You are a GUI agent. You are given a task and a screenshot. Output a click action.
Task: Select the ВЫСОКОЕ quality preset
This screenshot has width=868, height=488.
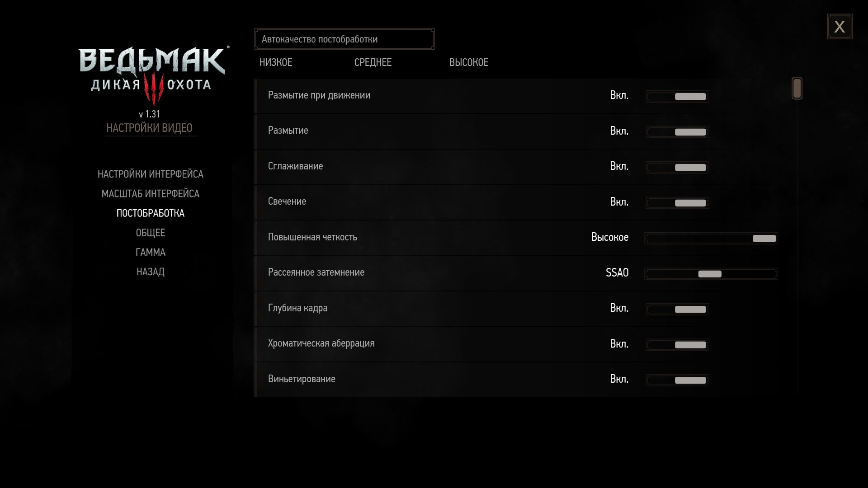tap(469, 62)
